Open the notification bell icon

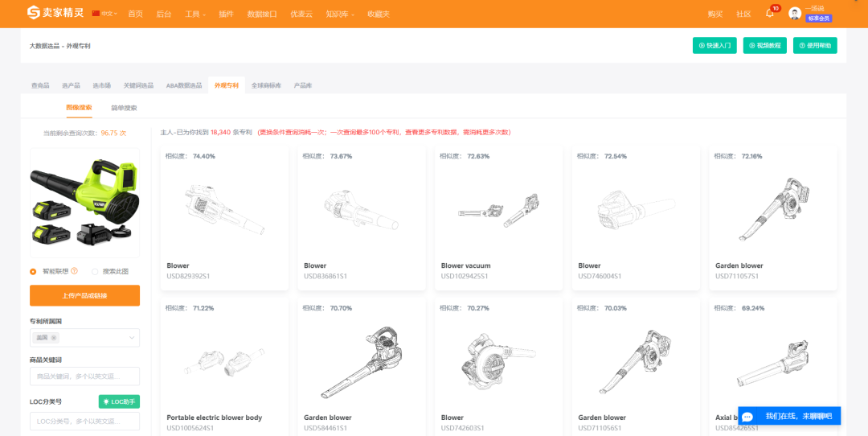tap(769, 14)
